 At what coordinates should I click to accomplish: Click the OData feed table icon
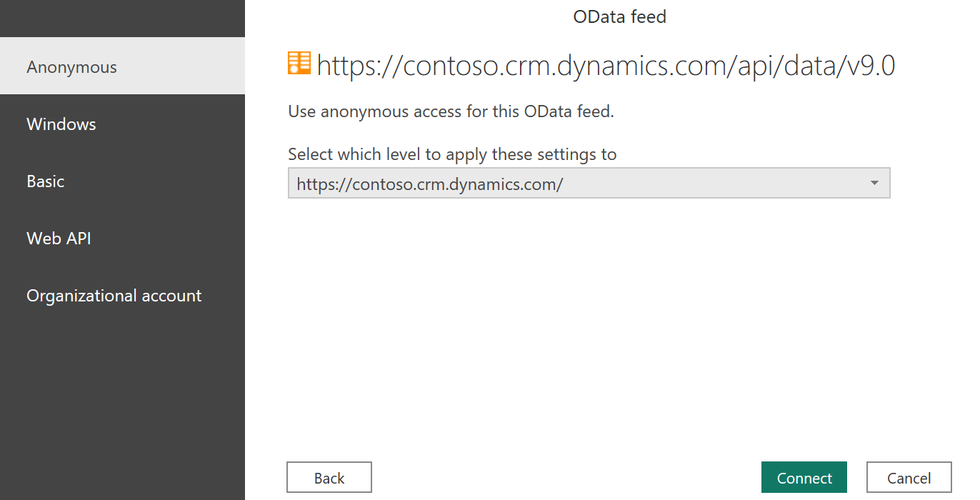click(x=298, y=63)
